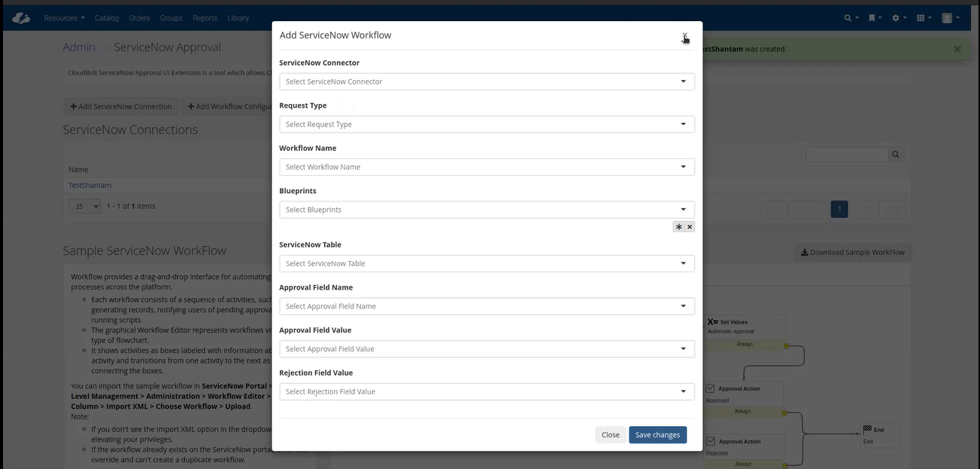Dismiss the green notification with its X
This screenshot has width=980, height=469.
(957, 49)
